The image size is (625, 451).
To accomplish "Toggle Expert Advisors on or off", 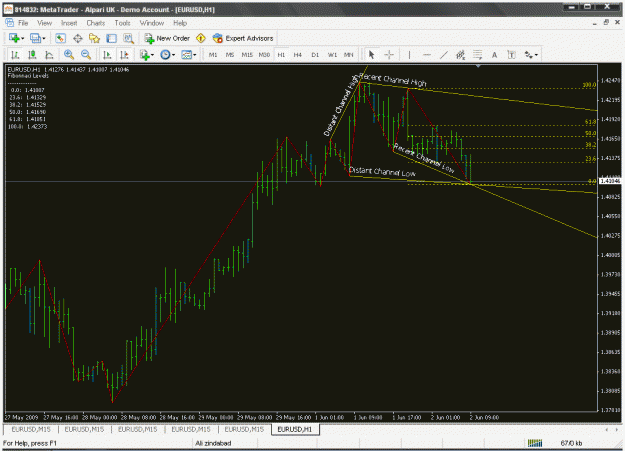I will coord(243,38).
